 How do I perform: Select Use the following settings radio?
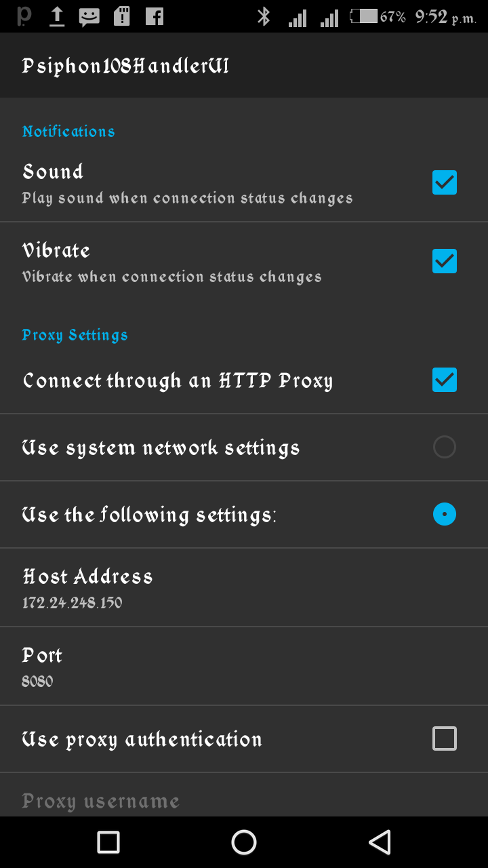coord(445,515)
